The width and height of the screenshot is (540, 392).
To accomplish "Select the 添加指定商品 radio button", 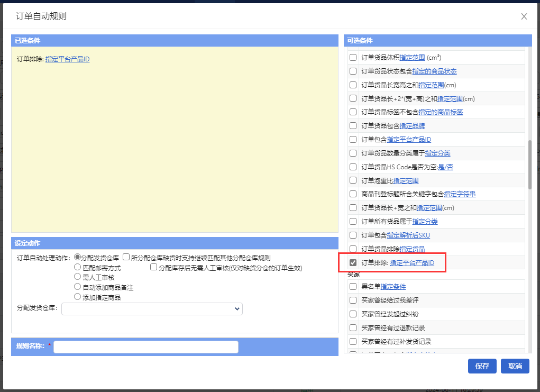I will 78,297.
